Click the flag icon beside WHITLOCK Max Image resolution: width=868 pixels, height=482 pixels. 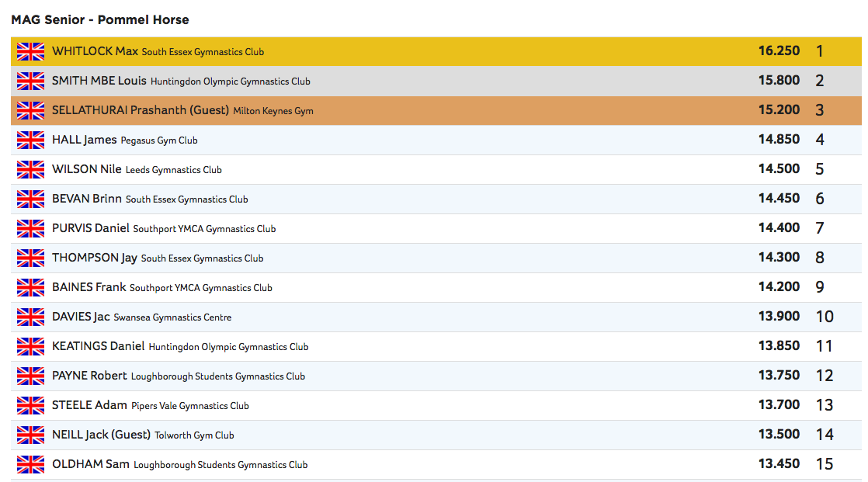click(31, 52)
